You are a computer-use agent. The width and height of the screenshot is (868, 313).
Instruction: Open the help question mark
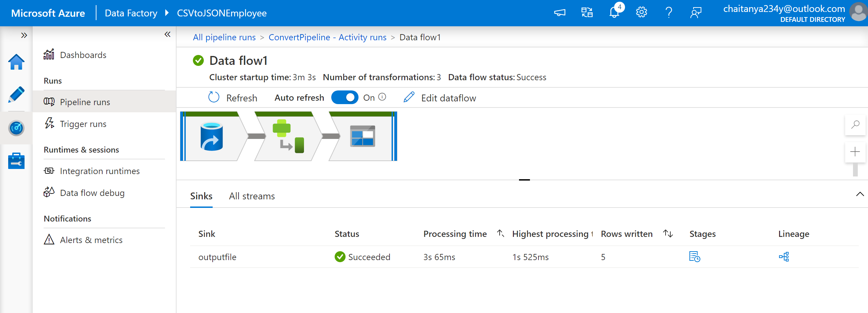(x=669, y=13)
